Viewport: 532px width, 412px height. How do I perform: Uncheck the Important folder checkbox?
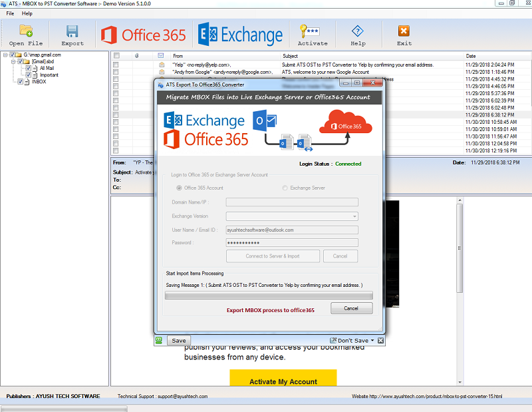[x=28, y=75]
